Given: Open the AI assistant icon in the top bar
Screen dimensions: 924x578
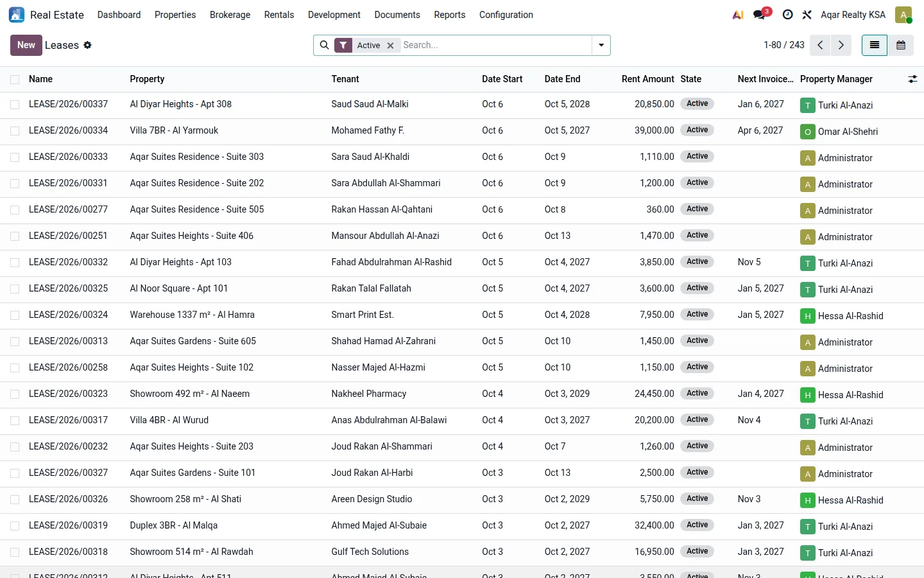Looking at the screenshot, I should coord(738,15).
